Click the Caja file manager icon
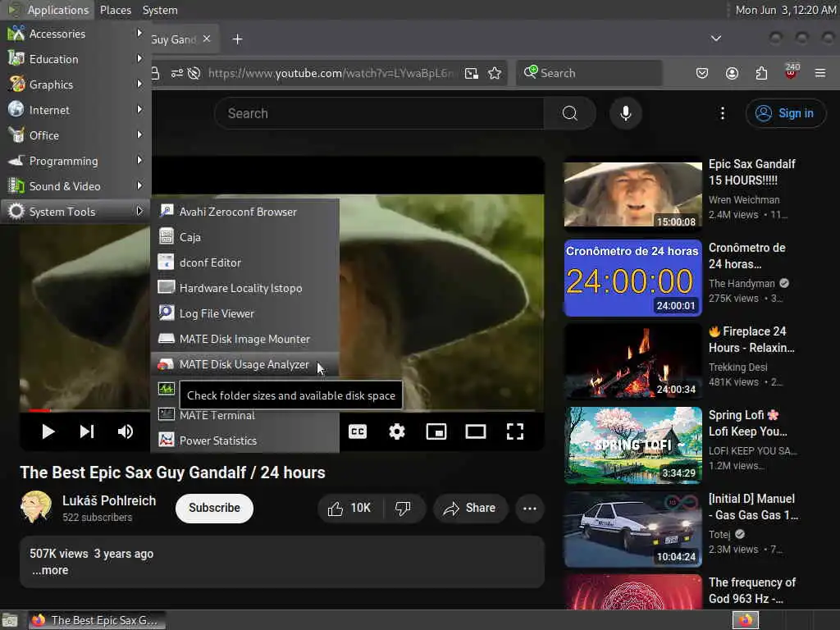The image size is (840, 630). click(167, 237)
